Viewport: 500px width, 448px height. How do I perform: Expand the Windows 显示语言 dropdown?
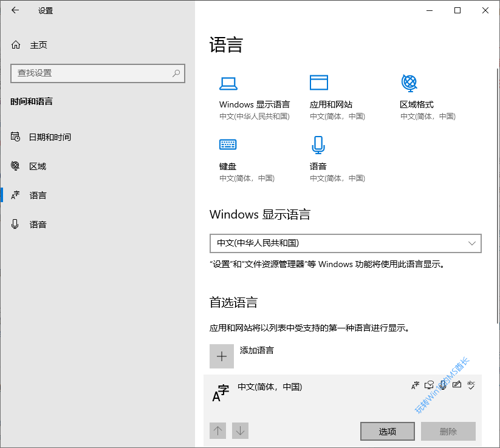click(345, 243)
